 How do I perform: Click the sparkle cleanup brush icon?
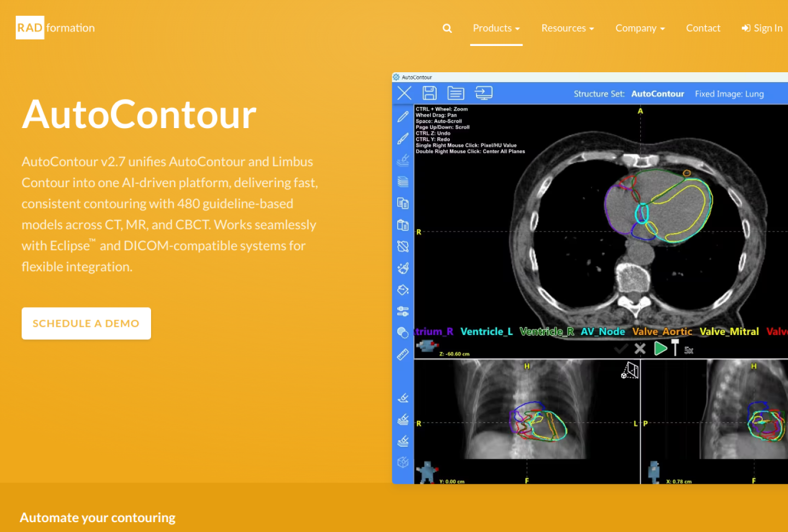pyautogui.click(x=403, y=268)
